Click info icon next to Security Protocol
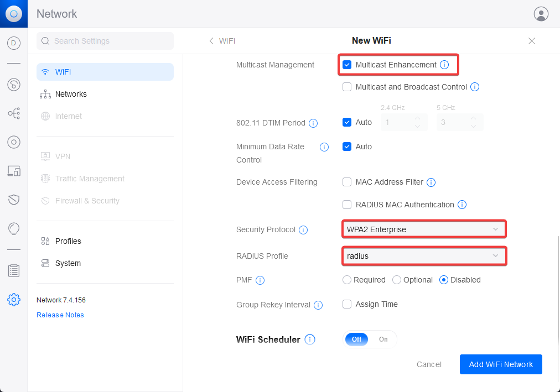 303,229
